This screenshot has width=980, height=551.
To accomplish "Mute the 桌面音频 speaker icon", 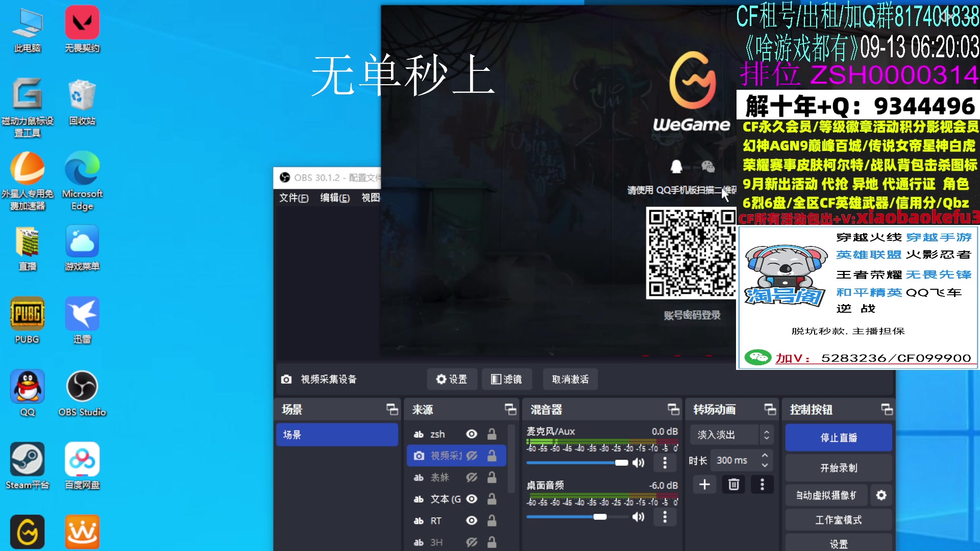I will click(638, 517).
